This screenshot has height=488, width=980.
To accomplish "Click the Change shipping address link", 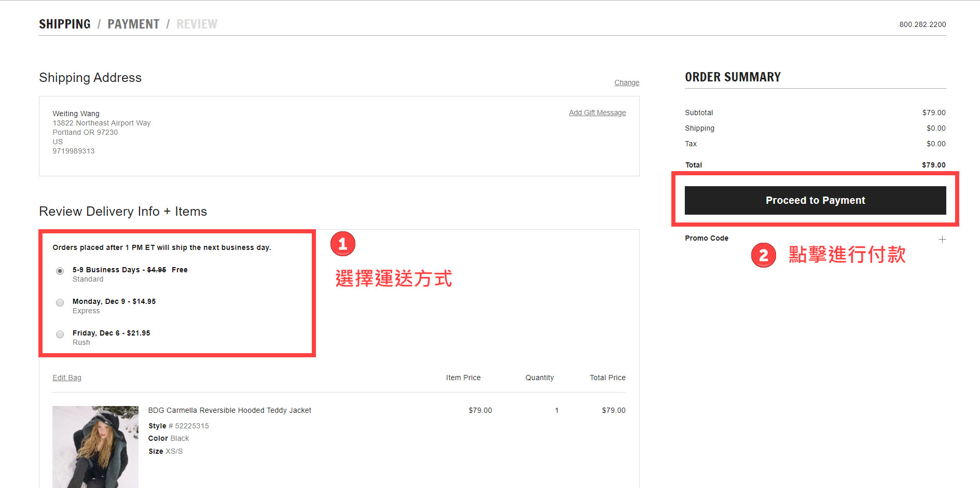I will pos(627,82).
